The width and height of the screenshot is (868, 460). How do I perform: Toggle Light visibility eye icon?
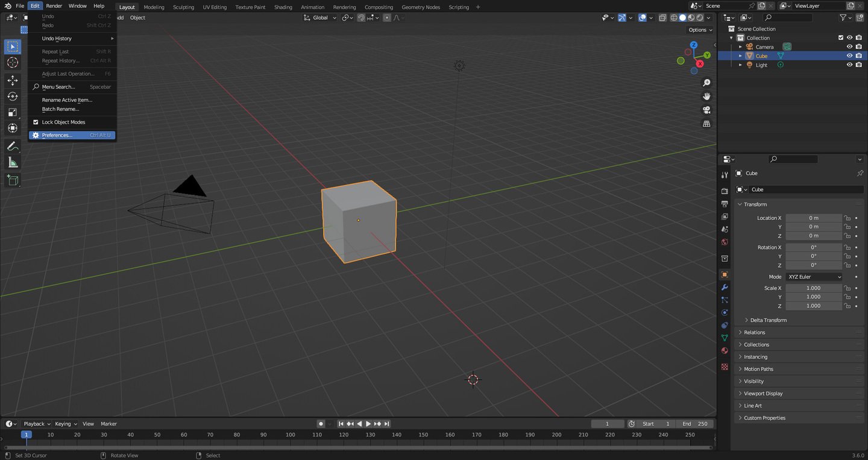[849, 65]
